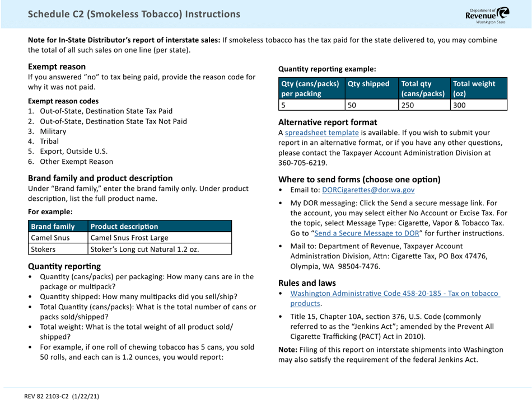Click the "Quantity reporting example:" label
Viewport: 532px width, 410px height.
click(327, 69)
